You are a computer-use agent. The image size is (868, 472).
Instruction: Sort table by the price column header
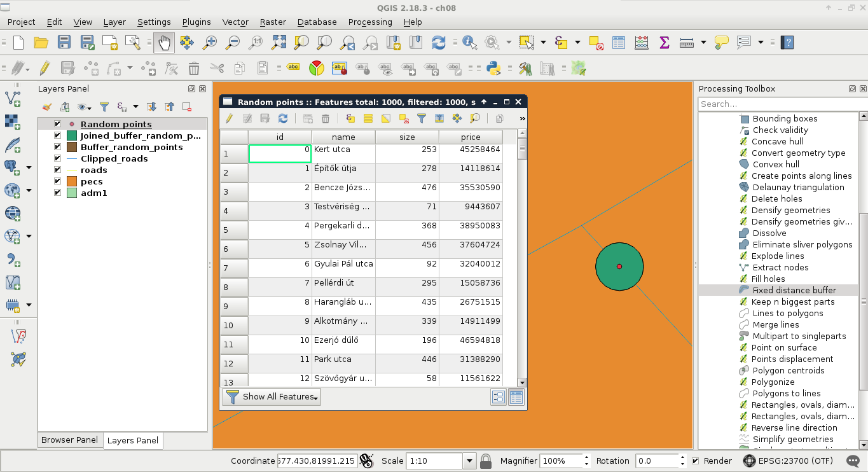coord(471,137)
